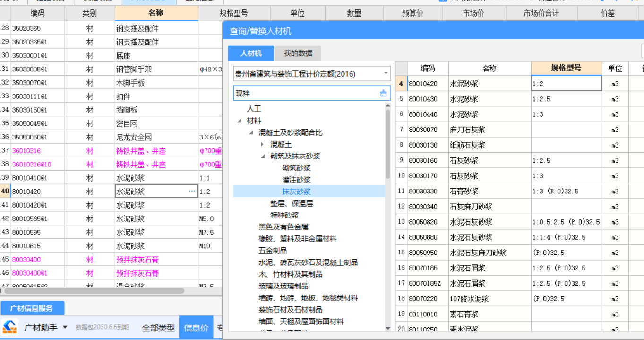This screenshot has width=644, height=340.
Task: Select 抹灰砂浆 in the tree
Action: tap(296, 192)
